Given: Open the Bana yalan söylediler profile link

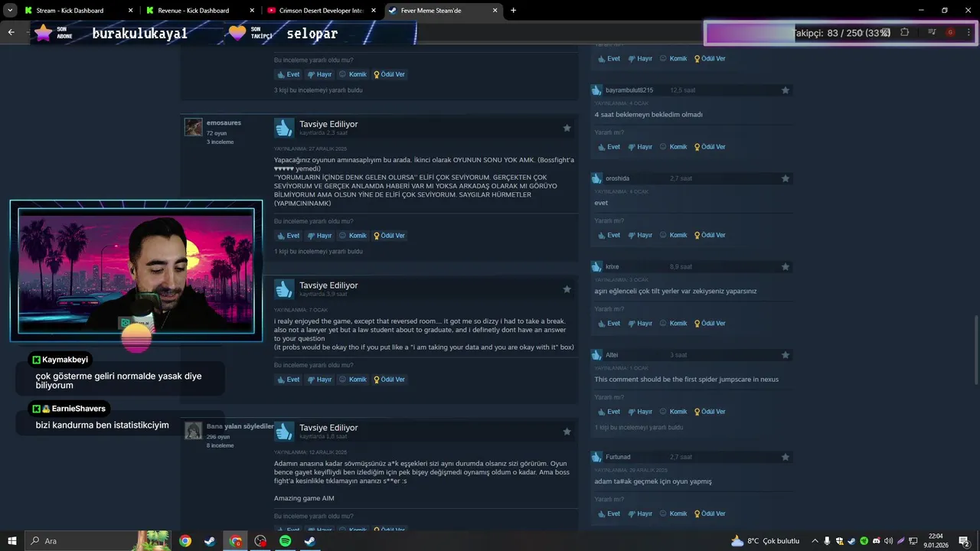Looking at the screenshot, I should coord(240,426).
